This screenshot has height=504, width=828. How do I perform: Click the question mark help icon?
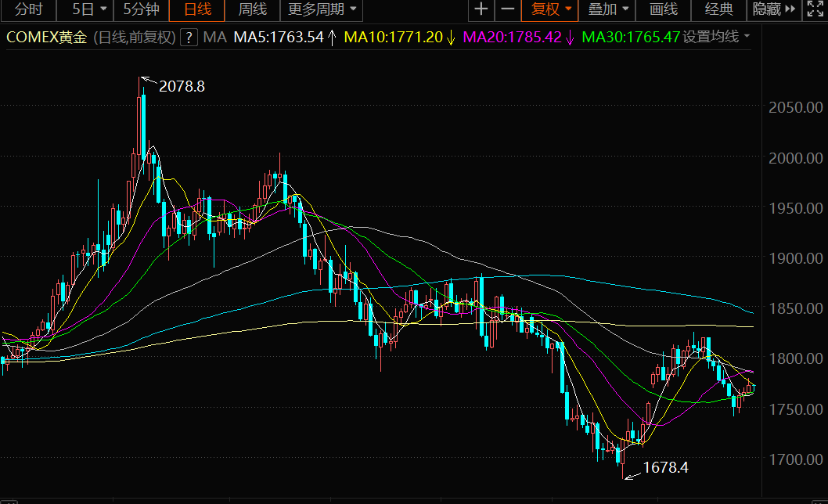pyautogui.click(x=189, y=38)
